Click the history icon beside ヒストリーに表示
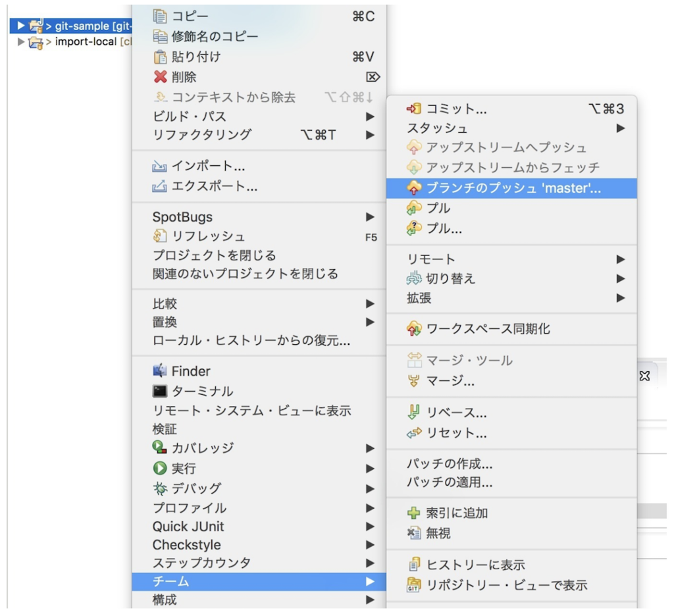Viewport: 674px width, 616px height. [x=414, y=565]
